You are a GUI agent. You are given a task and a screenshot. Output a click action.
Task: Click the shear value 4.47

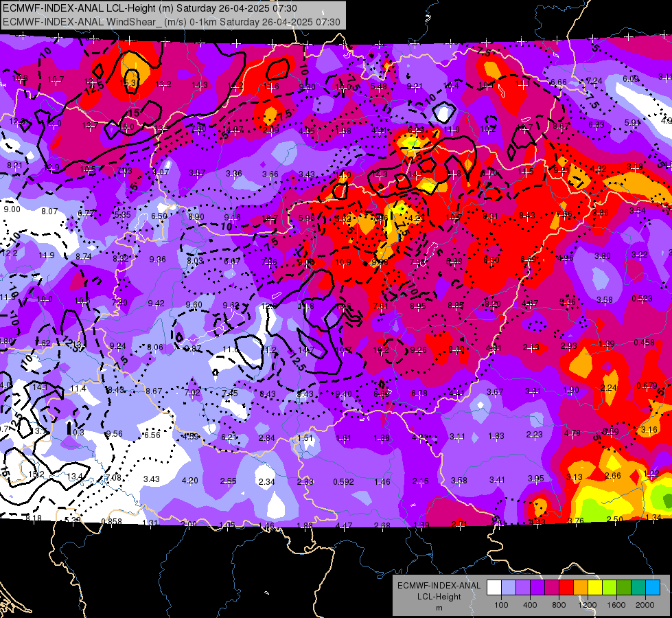click(344, 525)
